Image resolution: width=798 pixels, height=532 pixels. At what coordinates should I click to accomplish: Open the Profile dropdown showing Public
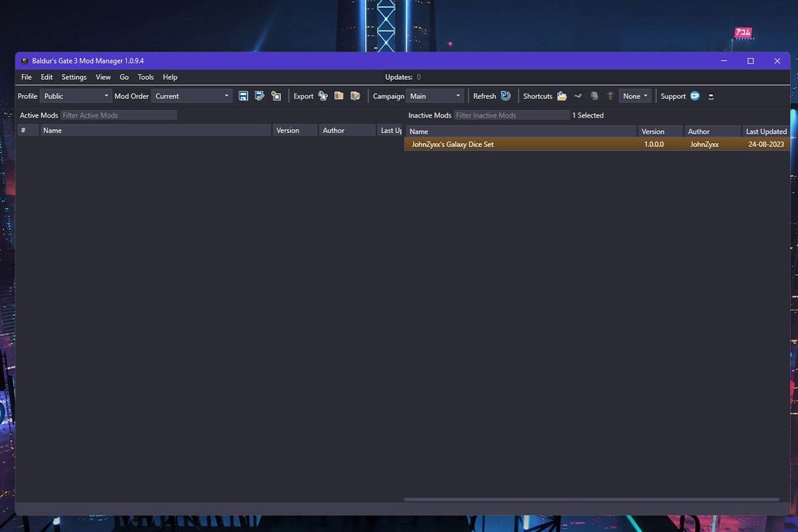point(76,96)
